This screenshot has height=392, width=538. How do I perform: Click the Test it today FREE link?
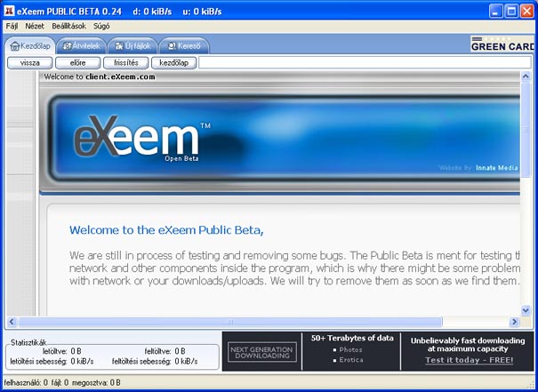point(469,360)
